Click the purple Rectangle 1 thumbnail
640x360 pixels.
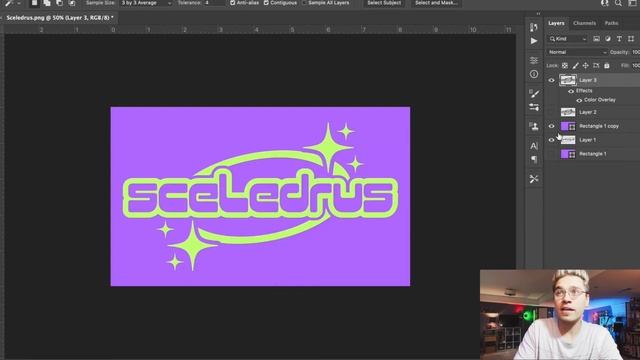(x=568, y=154)
